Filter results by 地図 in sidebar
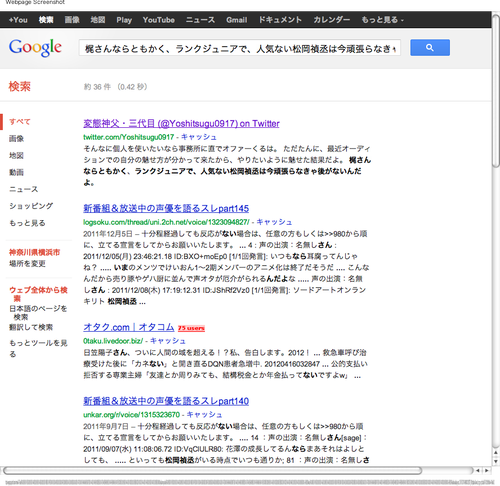The height and width of the screenshot is (486, 500). 16,156
